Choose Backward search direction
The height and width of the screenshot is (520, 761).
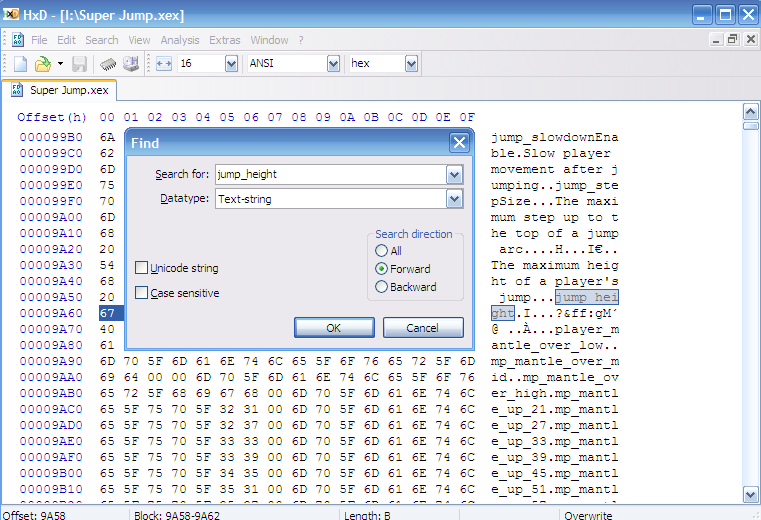tap(381, 287)
